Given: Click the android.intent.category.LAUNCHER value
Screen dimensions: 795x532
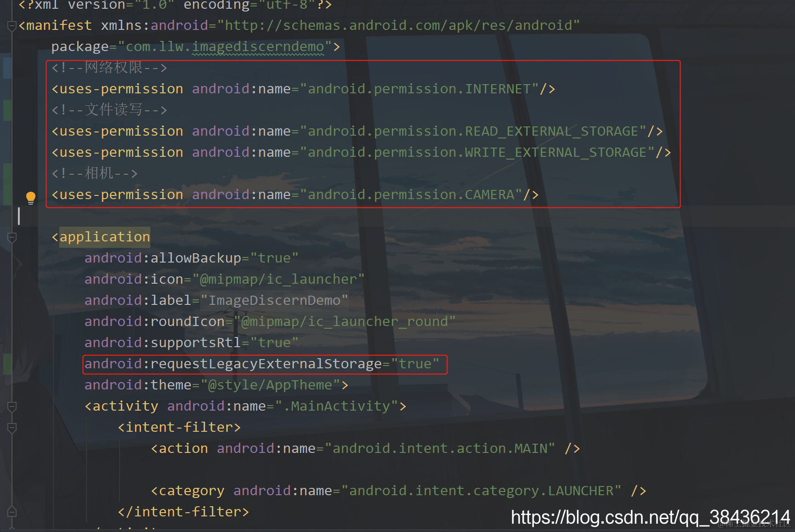Looking at the screenshot, I should (481, 491).
